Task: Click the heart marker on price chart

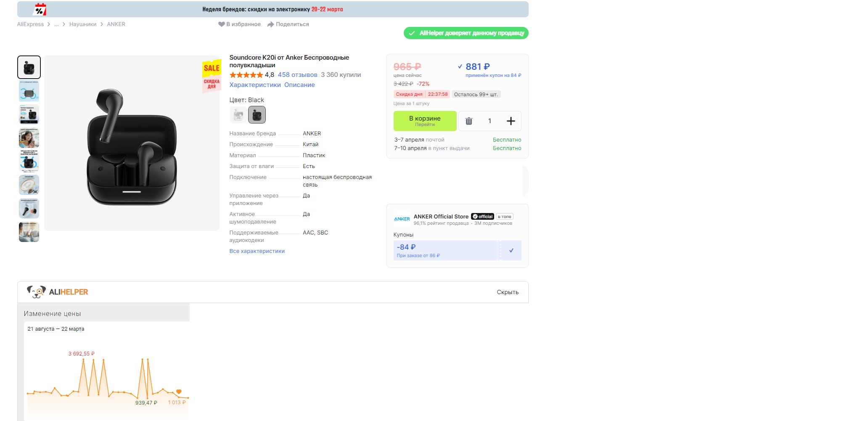Action: pos(179,392)
